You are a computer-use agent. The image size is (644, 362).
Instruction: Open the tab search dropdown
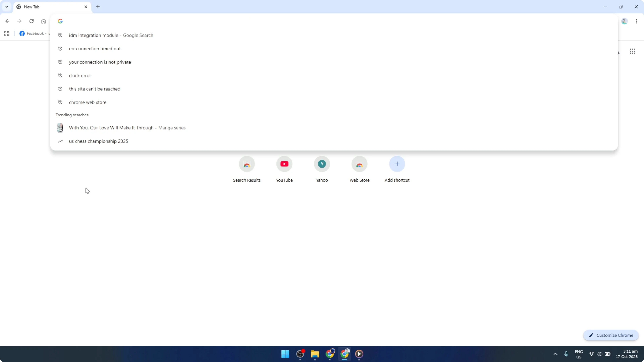[x=6, y=7]
